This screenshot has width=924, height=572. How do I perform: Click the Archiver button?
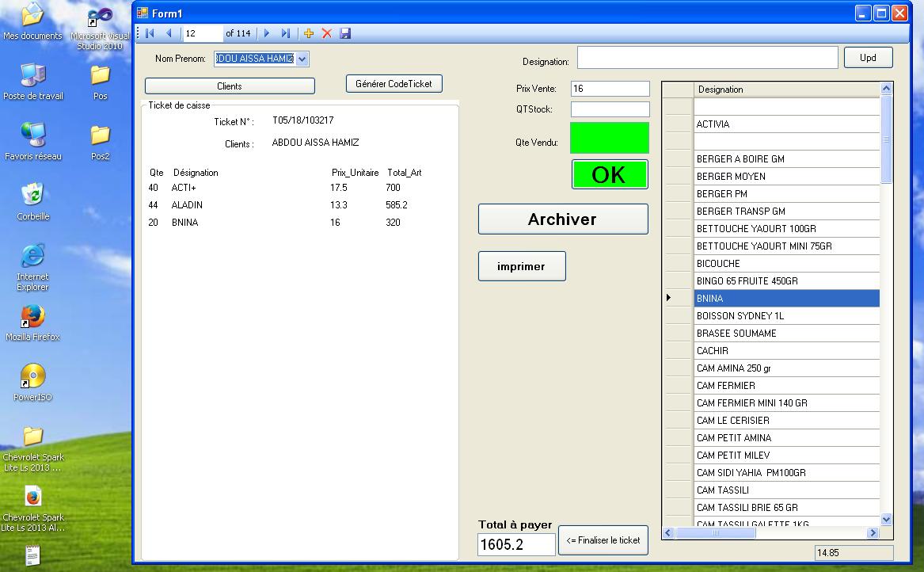[x=562, y=219]
